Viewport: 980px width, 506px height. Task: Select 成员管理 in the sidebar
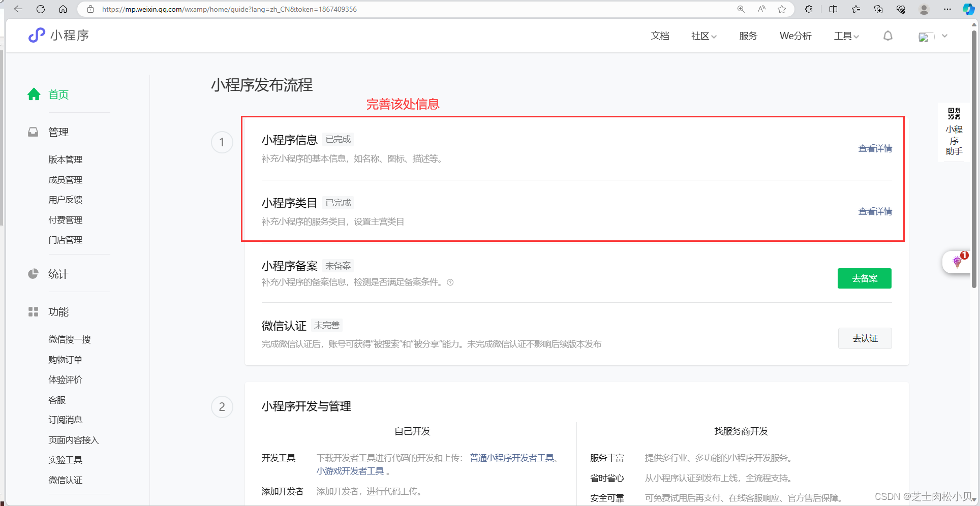[x=65, y=180]
